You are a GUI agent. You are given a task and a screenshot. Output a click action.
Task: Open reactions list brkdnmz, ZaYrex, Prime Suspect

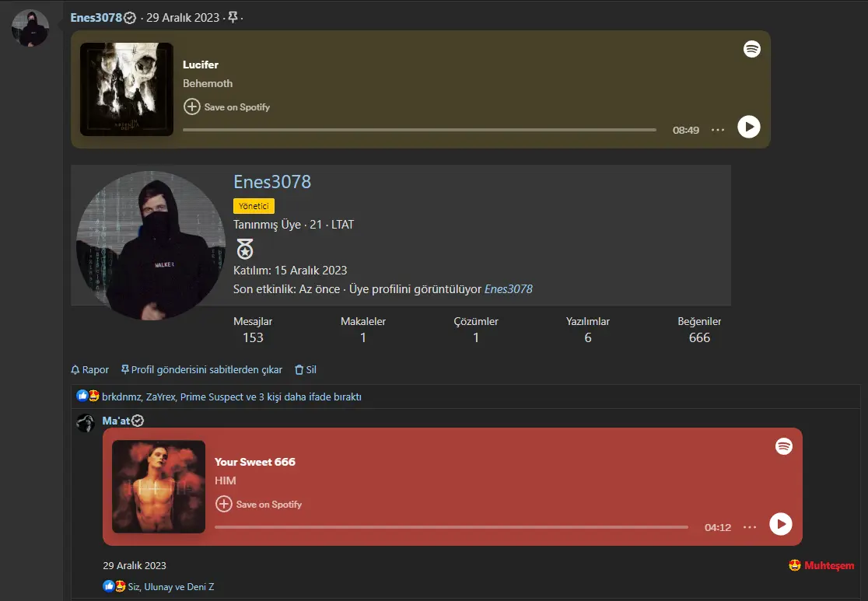(x=232, y=397)
